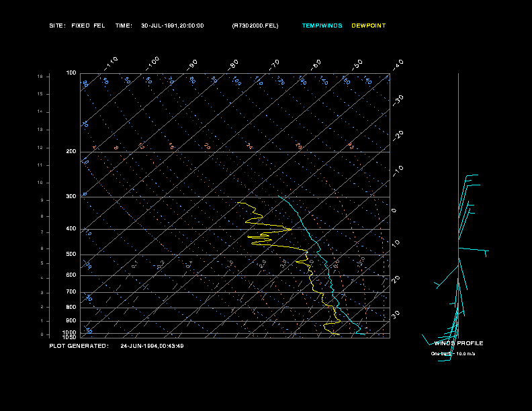
Task: Click the 100 pressure level label
Action: (x=71, y=73)
